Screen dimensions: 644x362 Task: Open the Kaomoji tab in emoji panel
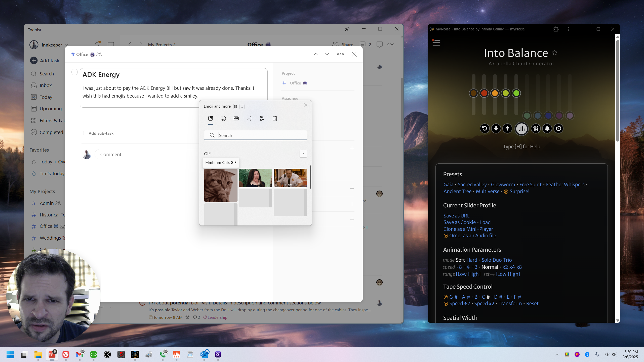pyautogui.click(x=249, y=118)
